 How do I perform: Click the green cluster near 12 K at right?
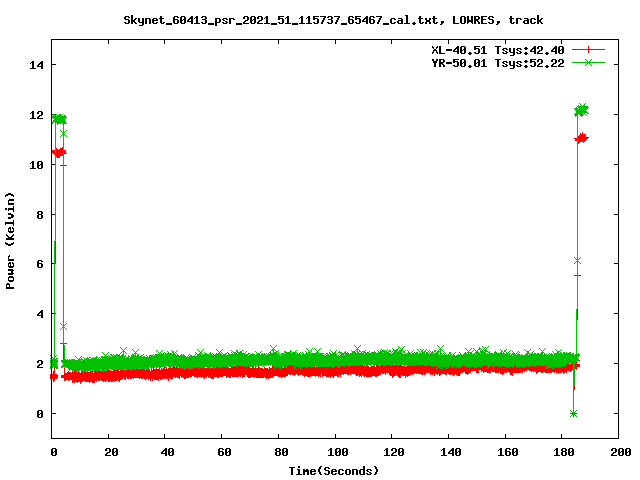click(x=582, y=110)
